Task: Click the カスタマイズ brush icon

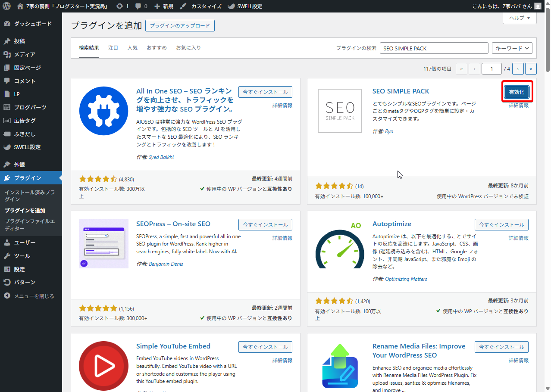Action: (183, 6)
